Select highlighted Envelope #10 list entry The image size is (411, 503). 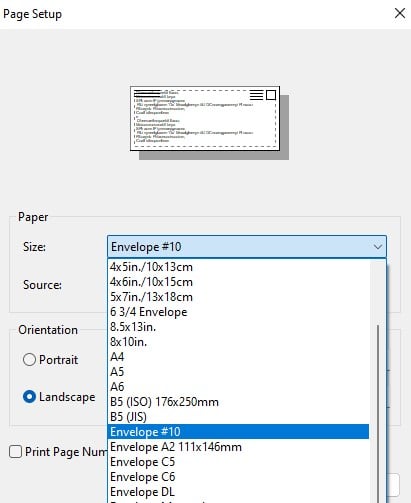click(238, 432)
